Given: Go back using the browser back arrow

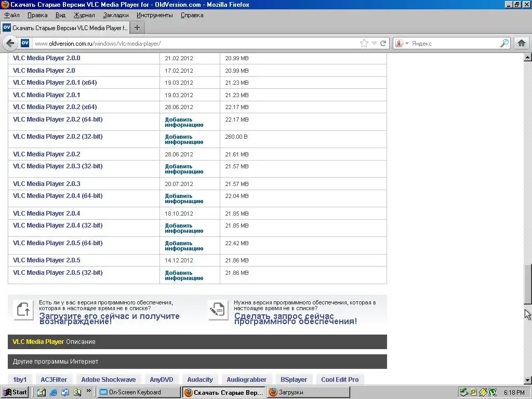Looking at the screenshot, I should [x=10, y=43].
